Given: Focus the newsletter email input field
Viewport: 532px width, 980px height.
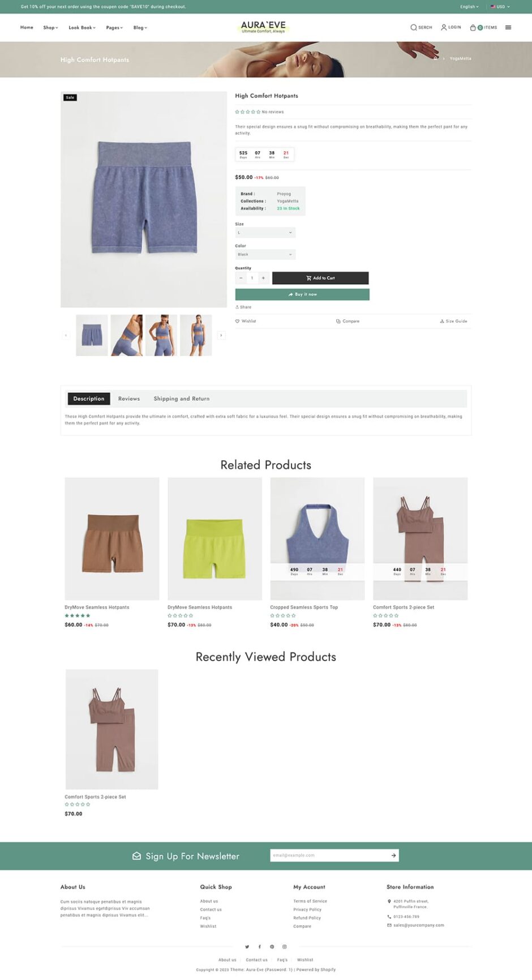Looking at the screenshot, I should [x=329, y=855].
